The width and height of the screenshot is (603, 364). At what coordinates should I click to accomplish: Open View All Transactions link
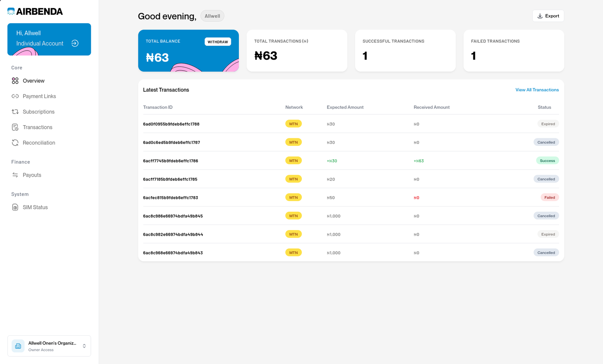pos(537,90)
